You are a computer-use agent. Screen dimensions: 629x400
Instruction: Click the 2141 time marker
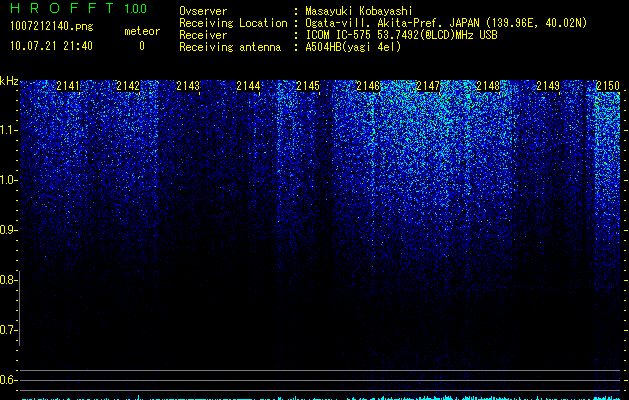click(x=68, y=86)
